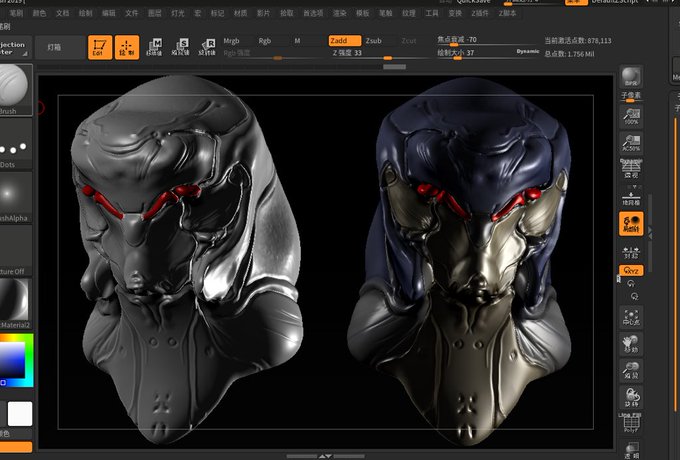
Task: Click the orange bar under the color label
Action: (x=16, y=447)
